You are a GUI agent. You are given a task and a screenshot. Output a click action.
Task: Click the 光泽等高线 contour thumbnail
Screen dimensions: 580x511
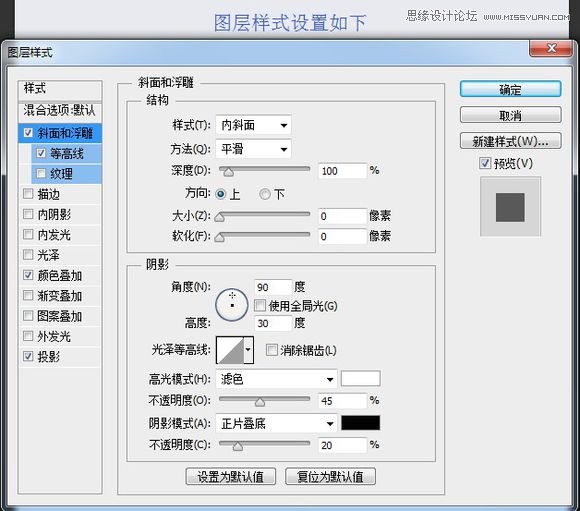pyautogui.click(x=230, y=350)
